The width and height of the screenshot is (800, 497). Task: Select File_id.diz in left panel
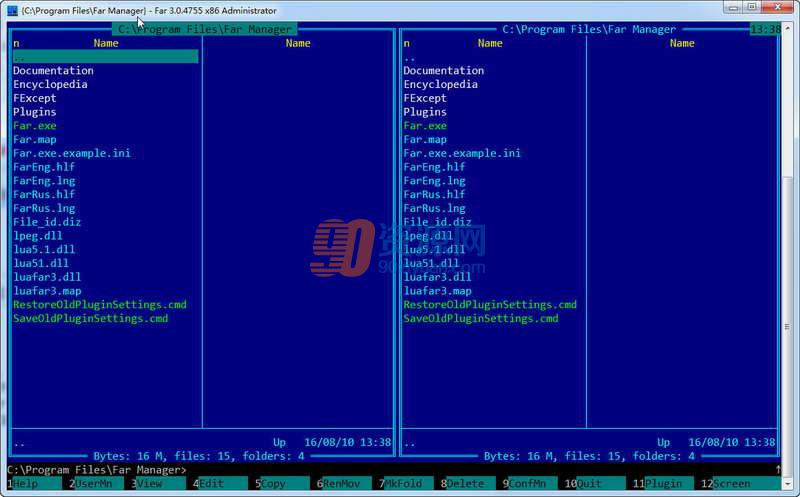(x=47, y=222)
